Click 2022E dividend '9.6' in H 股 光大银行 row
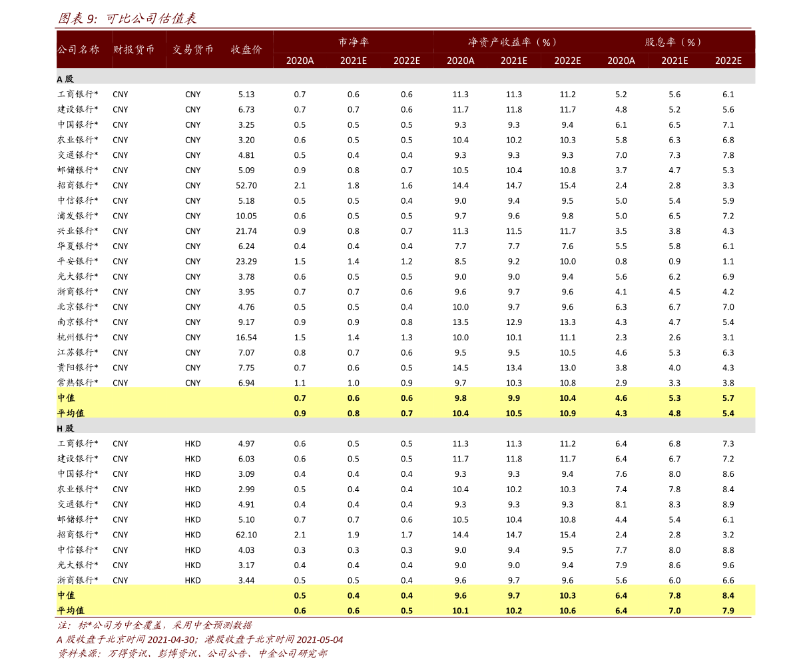The image size is (793, 672). coord(728,565)
